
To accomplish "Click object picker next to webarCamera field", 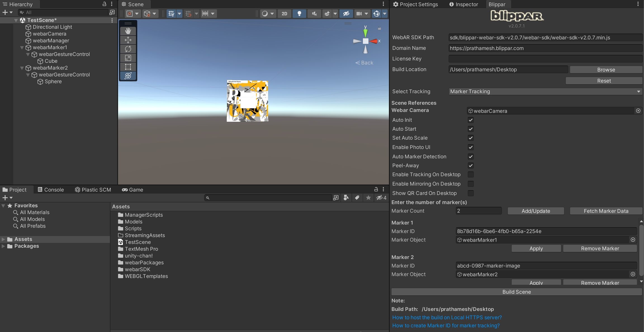I will [638, 111].
